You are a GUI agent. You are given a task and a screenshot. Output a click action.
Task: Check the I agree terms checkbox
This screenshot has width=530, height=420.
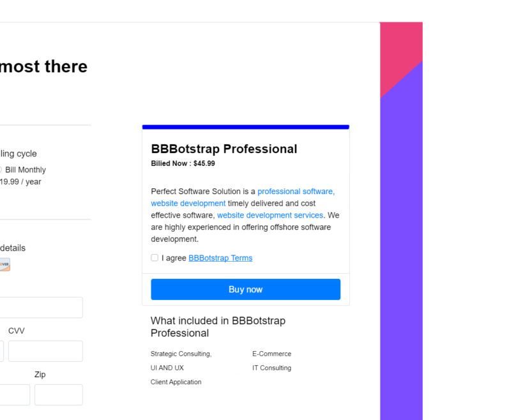(x=155, y=258)
